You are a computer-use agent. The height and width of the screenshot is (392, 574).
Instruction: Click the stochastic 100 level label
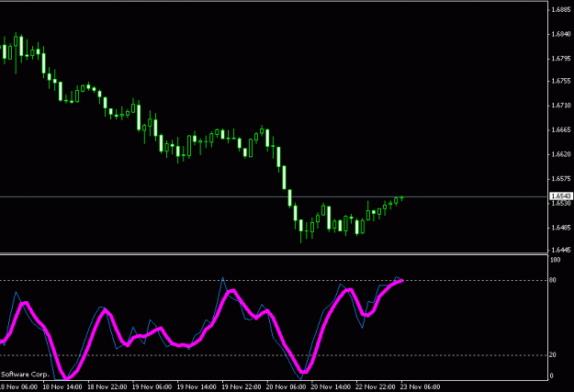point(556,260)
